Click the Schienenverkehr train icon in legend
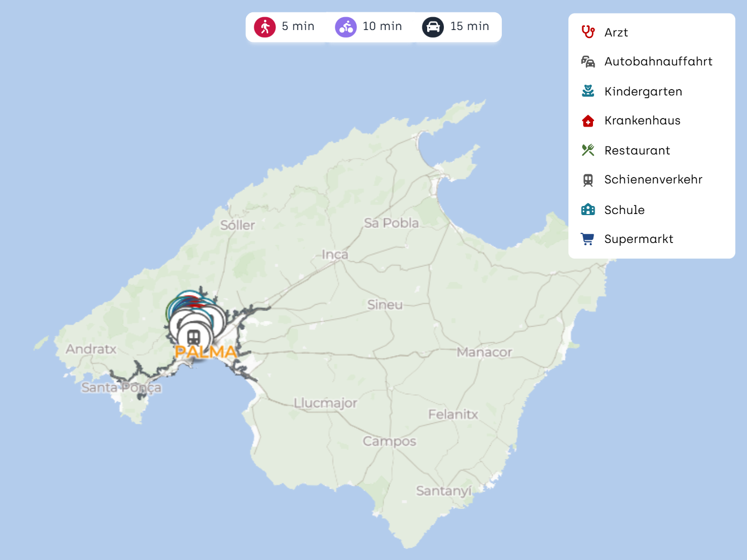The image size is (747, 560). click(x=588, y=180)
